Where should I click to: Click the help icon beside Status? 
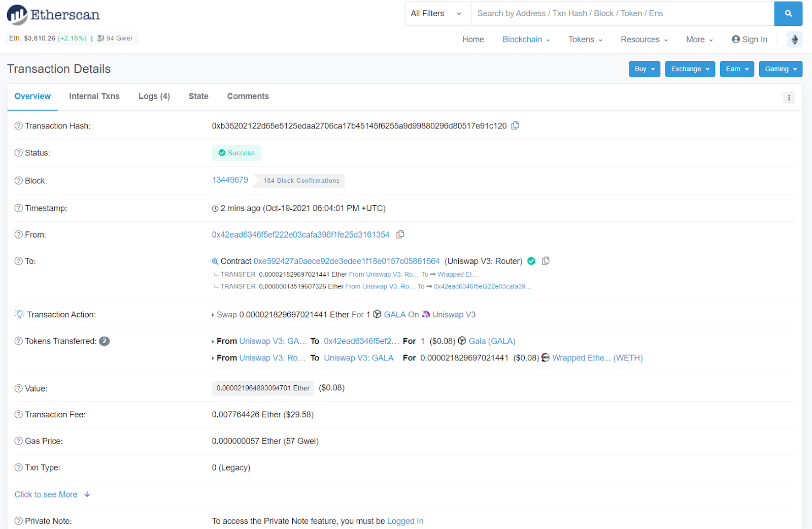19,153
